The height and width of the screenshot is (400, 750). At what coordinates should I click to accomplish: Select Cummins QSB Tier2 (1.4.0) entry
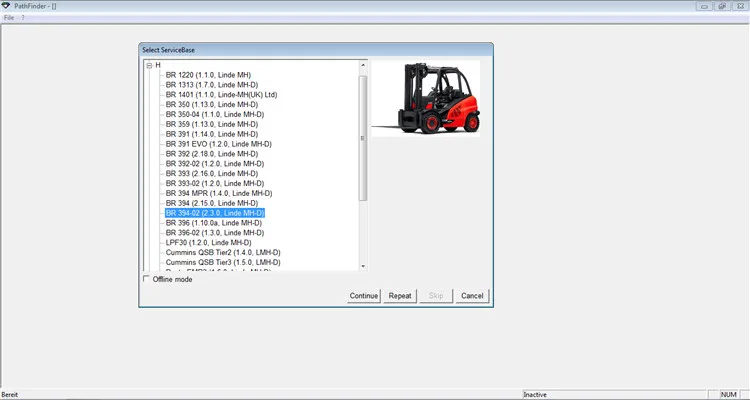point(223,253)
